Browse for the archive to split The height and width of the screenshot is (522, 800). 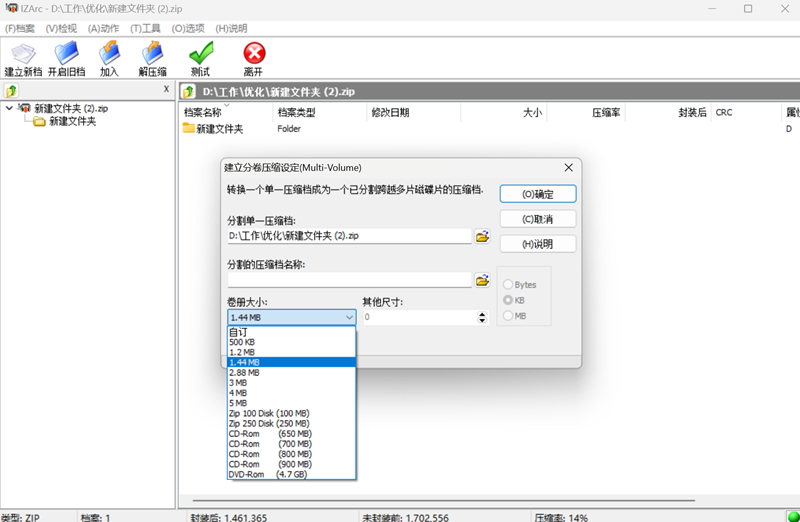tap(482, 236)
